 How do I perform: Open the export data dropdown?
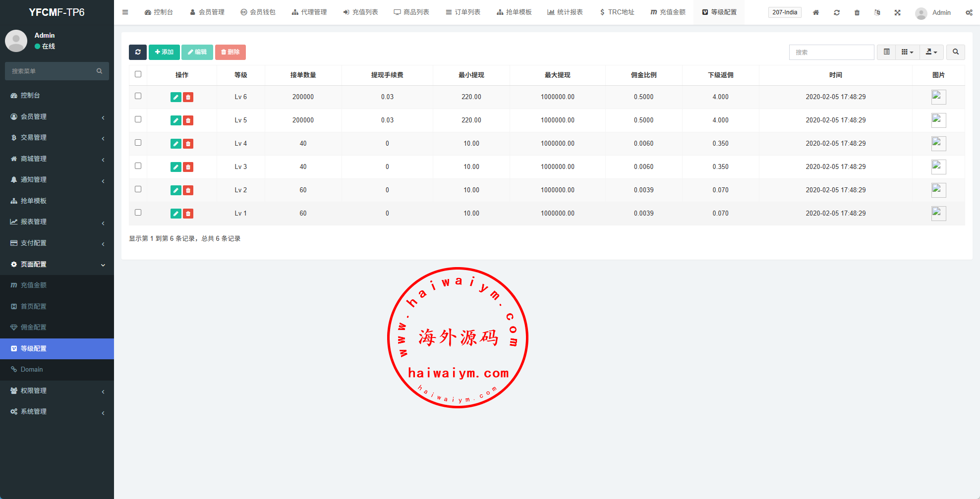[931, 52]
